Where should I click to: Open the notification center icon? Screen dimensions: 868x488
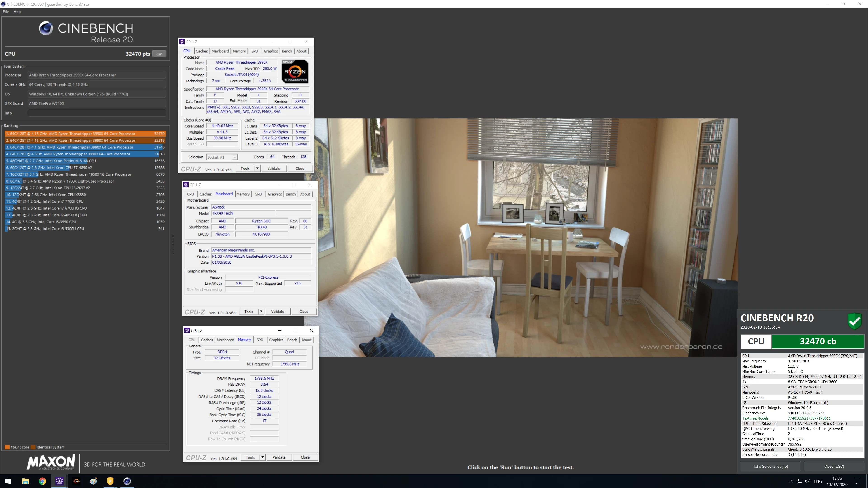click(856, 481)
